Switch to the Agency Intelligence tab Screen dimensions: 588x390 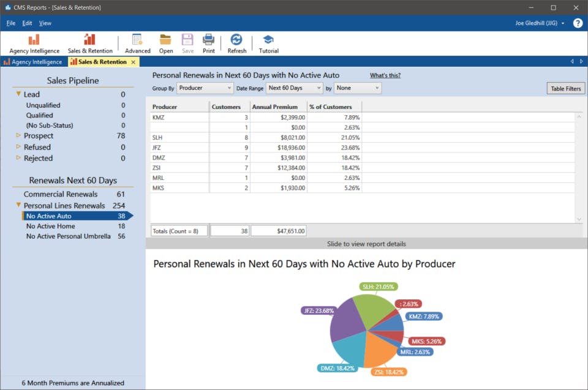[34, 61]
